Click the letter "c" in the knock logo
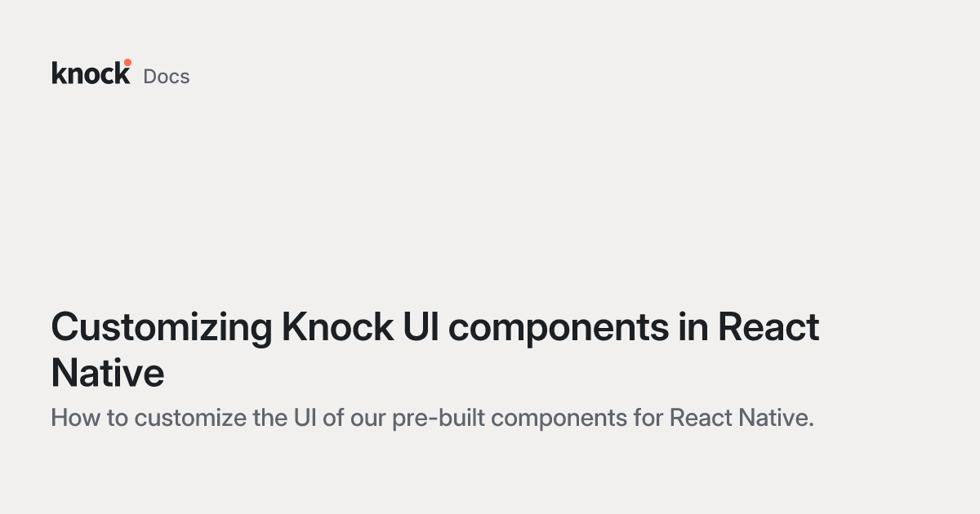 click(109, 76)
